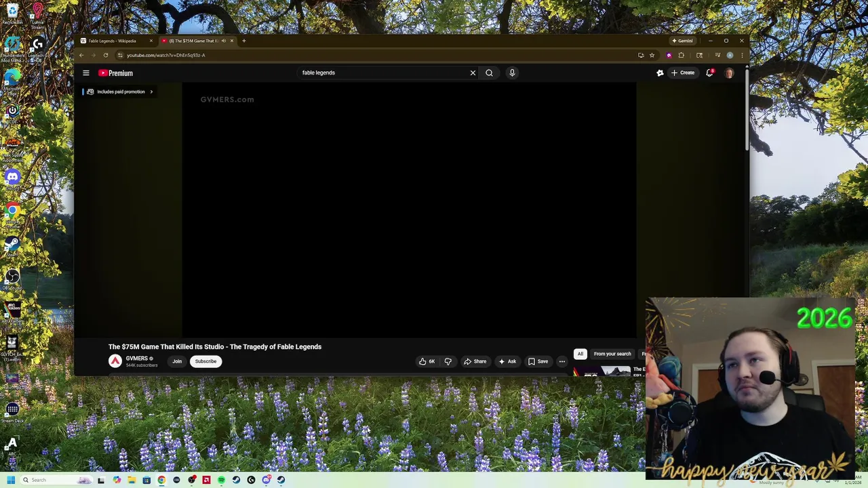Open Spotify from the taskbar
Viewport: 868px width, 488px height.
221,480
